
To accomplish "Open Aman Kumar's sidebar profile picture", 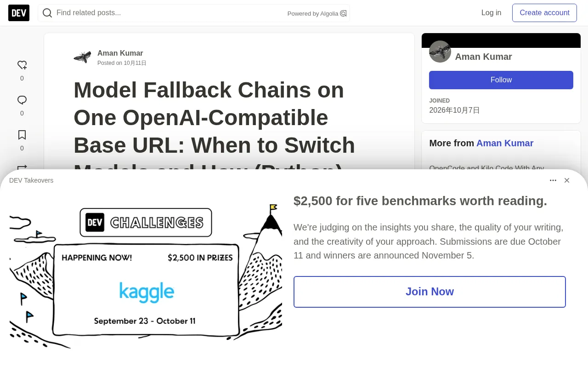I will click(x=440, y=52).
